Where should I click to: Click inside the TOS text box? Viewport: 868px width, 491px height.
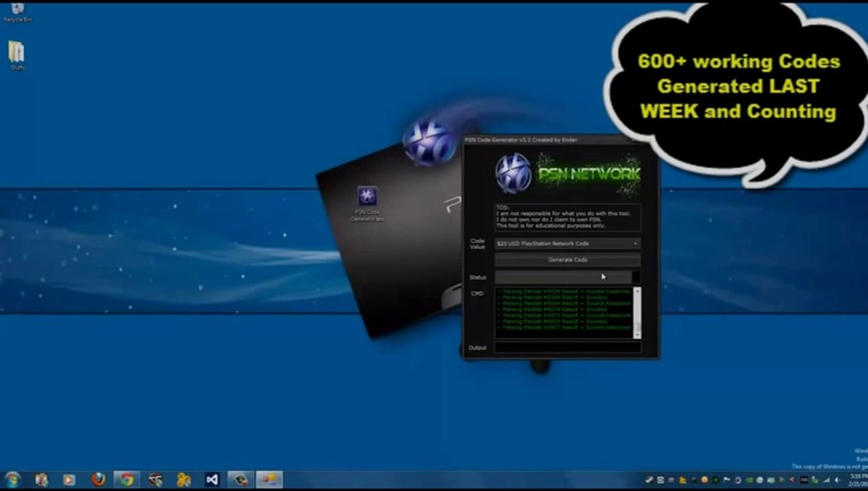567,217
